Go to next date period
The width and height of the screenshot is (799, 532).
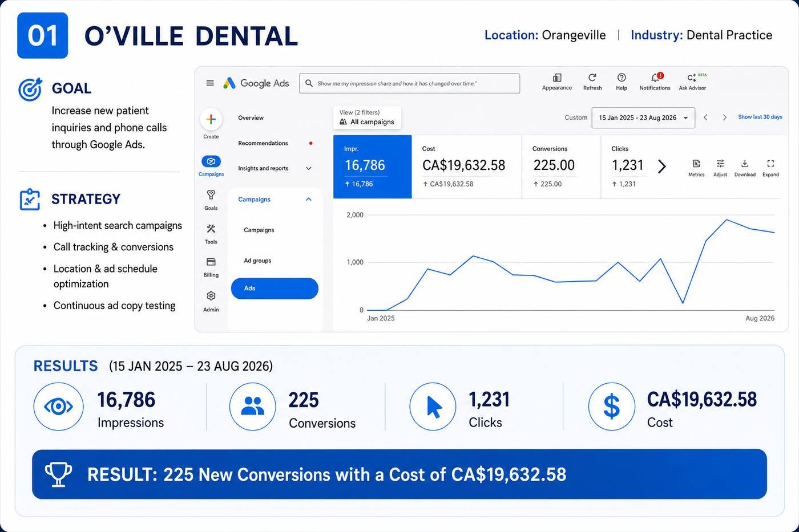[725, 117]
